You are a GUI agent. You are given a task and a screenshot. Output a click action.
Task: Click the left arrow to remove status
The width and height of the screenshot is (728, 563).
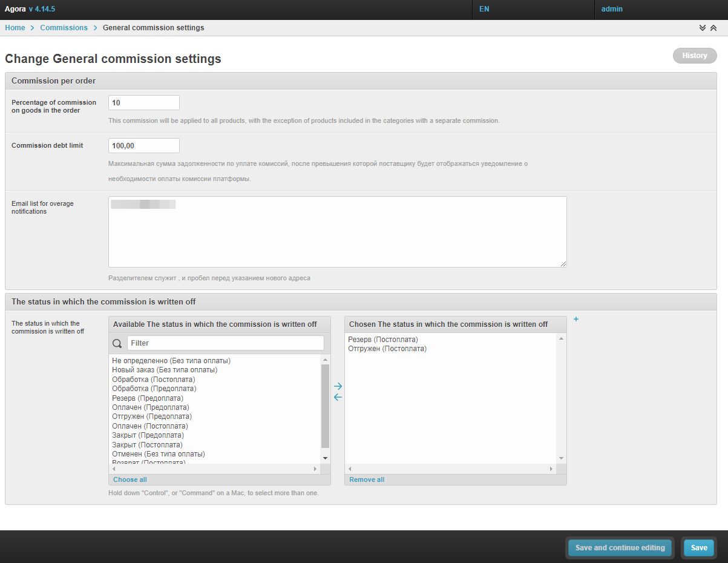[x=338, y=397]
